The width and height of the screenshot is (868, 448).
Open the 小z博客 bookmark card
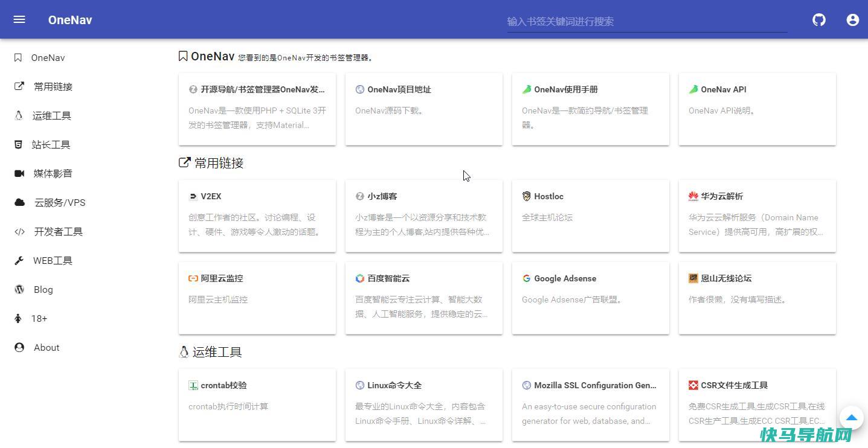[424, 216]
